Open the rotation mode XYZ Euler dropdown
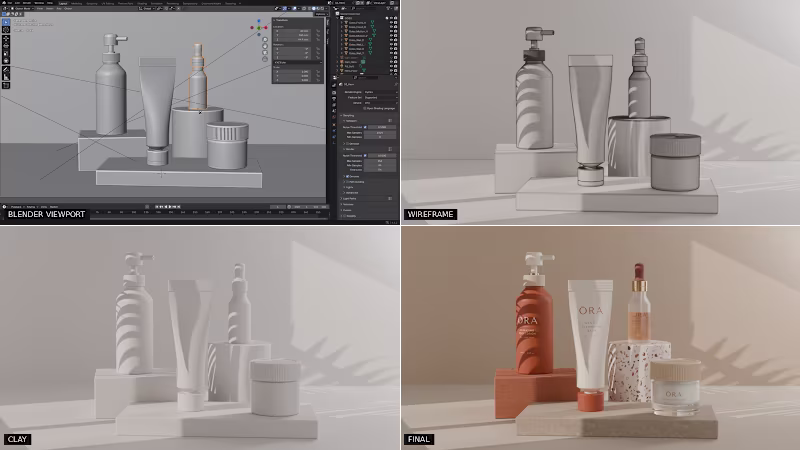Image resolution: width=800 pixels, height=450 pixels. click(x=297, y=62)
